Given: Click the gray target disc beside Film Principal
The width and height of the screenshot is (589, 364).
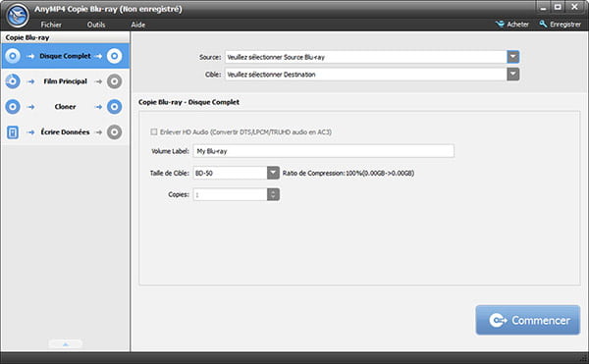Looking at the screenshot, I should point(114,81).
